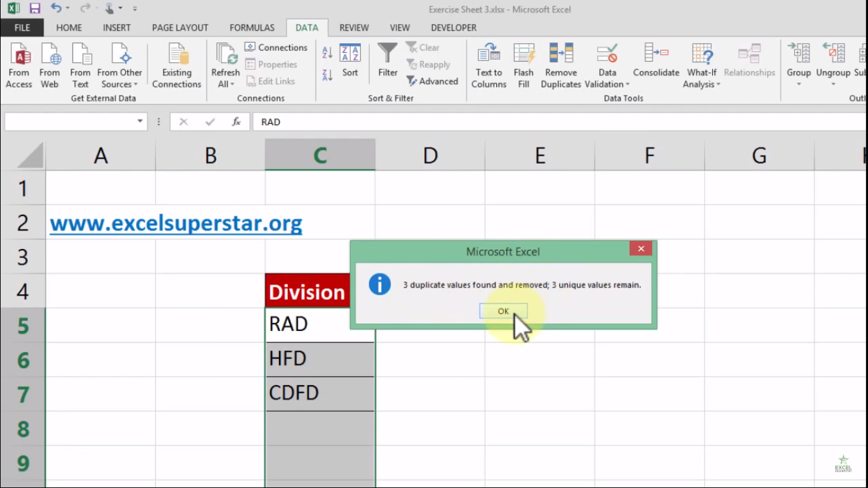This screenshot has width=868, height=488.
Task: Sort Z to A descending
Action: (x=327, y=75)
